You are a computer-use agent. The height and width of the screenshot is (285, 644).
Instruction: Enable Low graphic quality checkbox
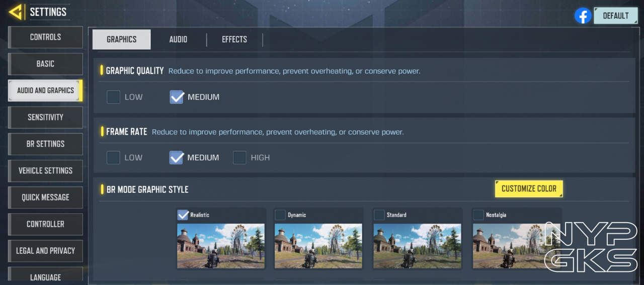(x=113, y=97)
